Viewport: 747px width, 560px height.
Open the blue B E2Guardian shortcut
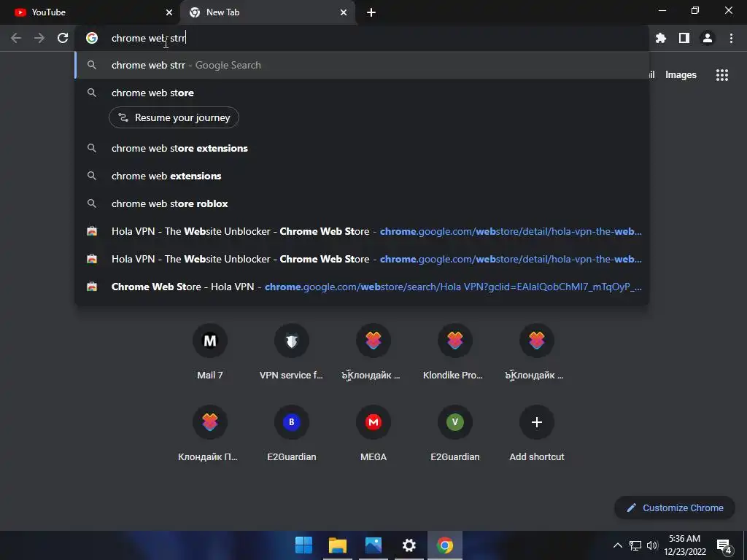click(x=292, y=433)
